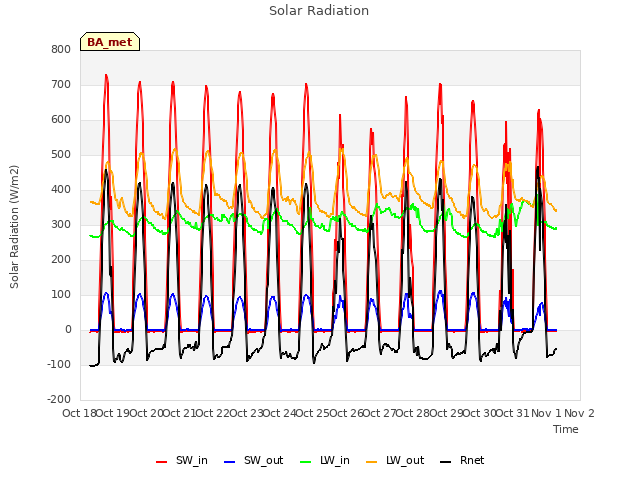
Task: Click the first black Rnet peak near 460
Action: coord(106,170)
